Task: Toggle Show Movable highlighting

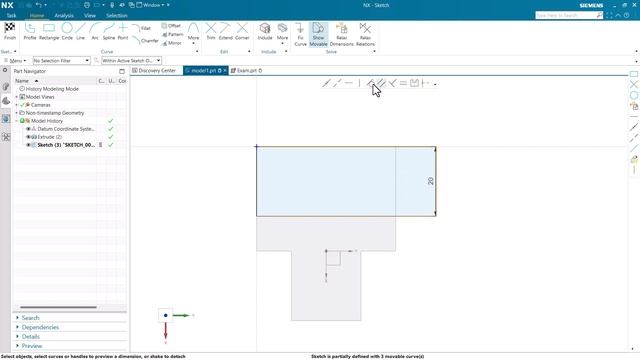Action: [x=318, y=34]
